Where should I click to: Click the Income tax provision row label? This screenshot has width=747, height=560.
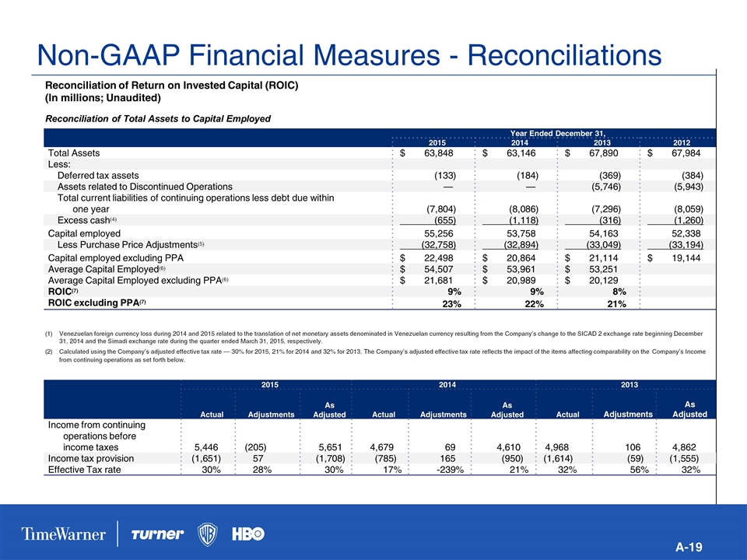point(91,458)
